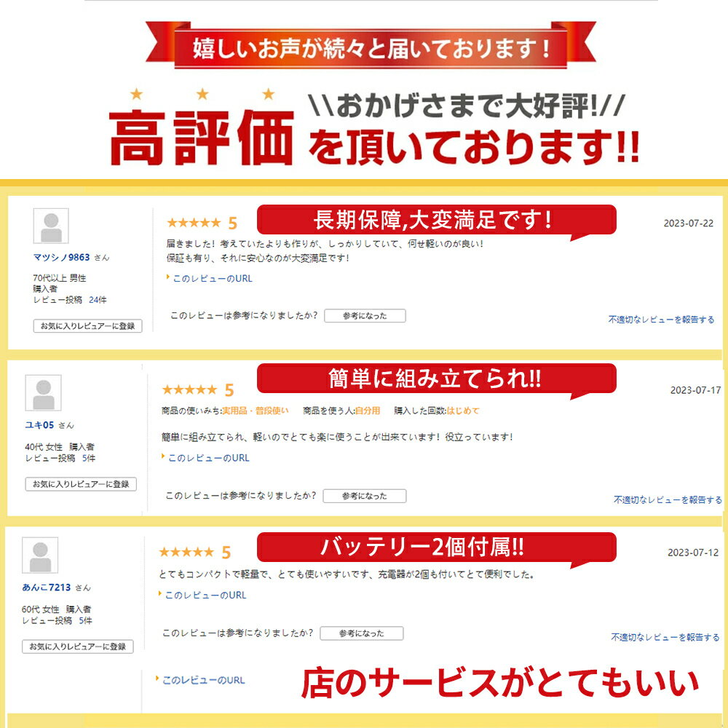Report the 2023-07-22 review as inappropriate
This screenshot has height=728, width=728.
point(661,320)
